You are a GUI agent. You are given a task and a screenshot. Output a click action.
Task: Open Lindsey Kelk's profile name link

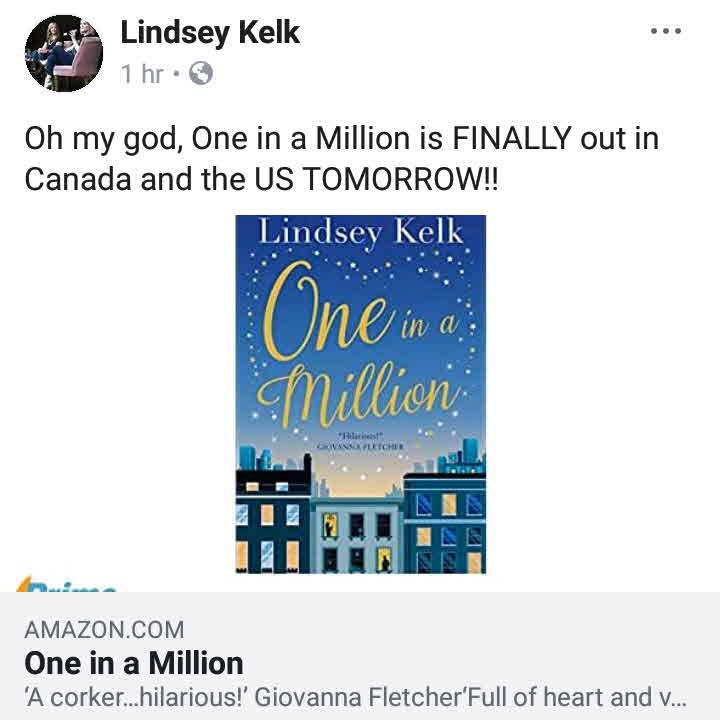[x=210, y=33]
